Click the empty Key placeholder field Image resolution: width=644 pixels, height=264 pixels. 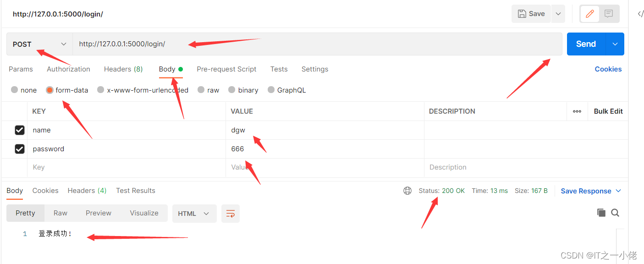coord(127,168)
